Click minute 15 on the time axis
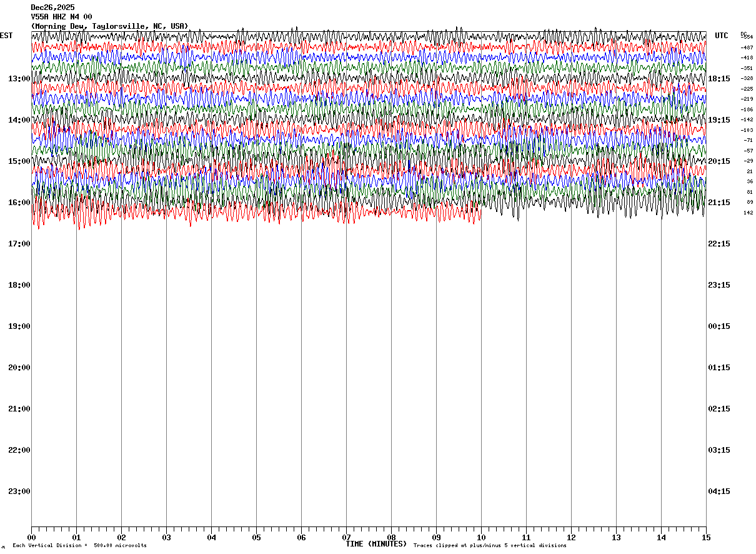756x554 pixels. click(706, 537)
